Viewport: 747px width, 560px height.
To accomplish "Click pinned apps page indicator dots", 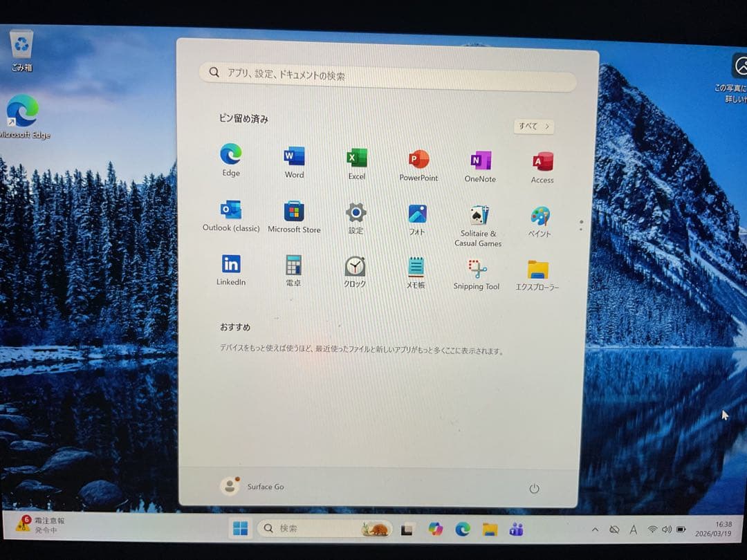I will [x=581, y=225].
